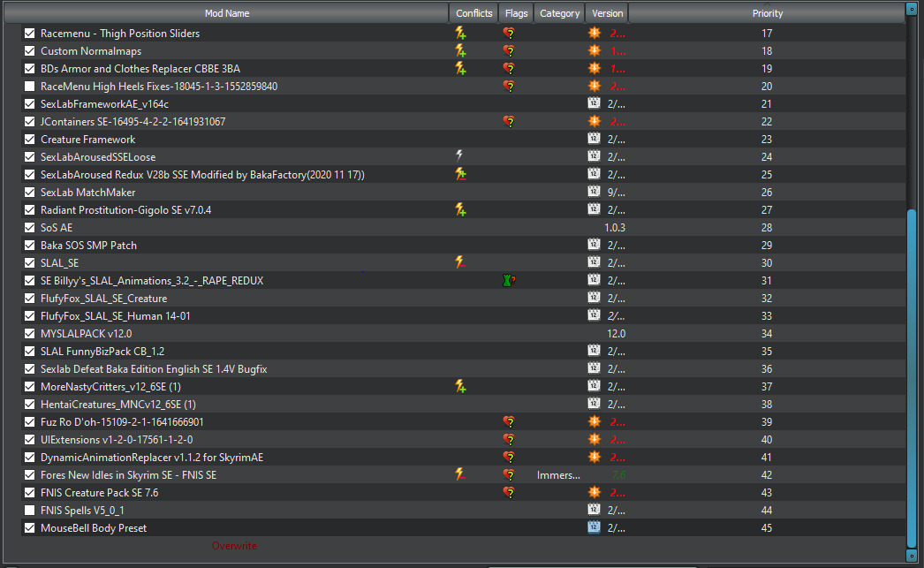Click the Immers... category cell for FNIS SE
924x568 pixels.
coord(558,475)
